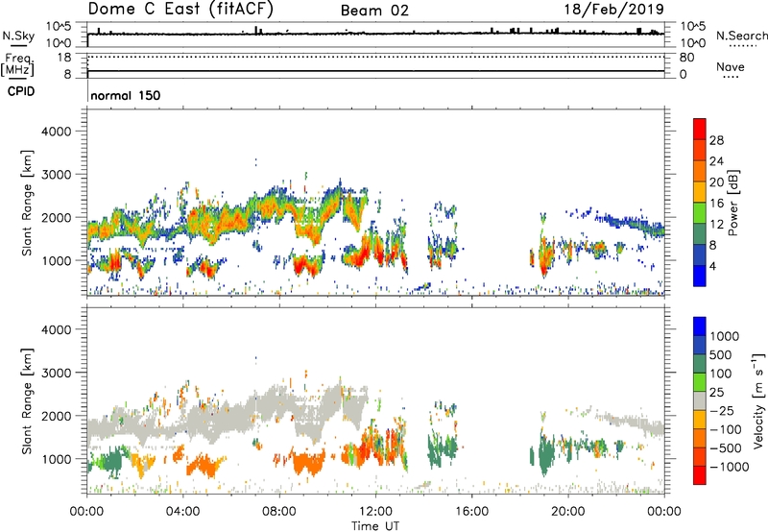Image resolution: width=768 pixels, height=532 pixels.
Task: Click the '16:00' time axis label
Action: click(x=471, y=512)
